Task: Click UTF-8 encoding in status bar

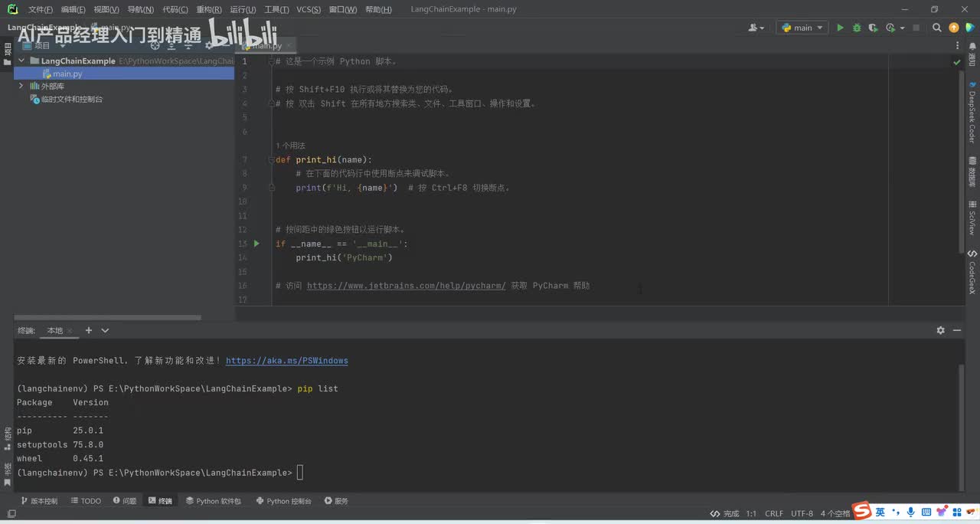Action: pos(802,513)
